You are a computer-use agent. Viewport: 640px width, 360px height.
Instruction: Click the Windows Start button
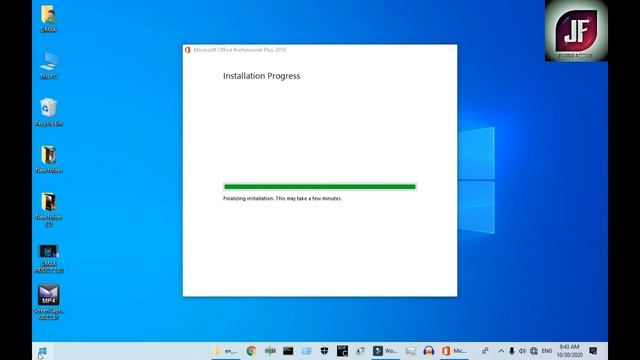click(42, 351)
